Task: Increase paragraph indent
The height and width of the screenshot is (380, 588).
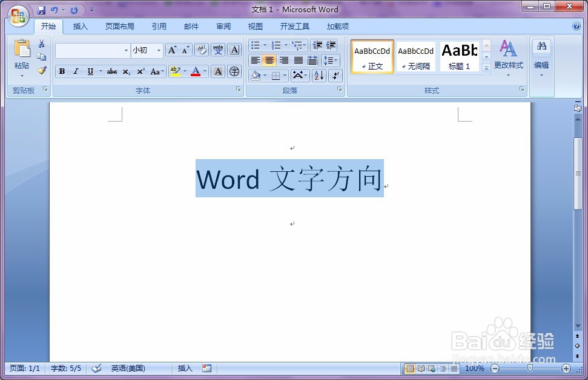Action: pos(331,45)
